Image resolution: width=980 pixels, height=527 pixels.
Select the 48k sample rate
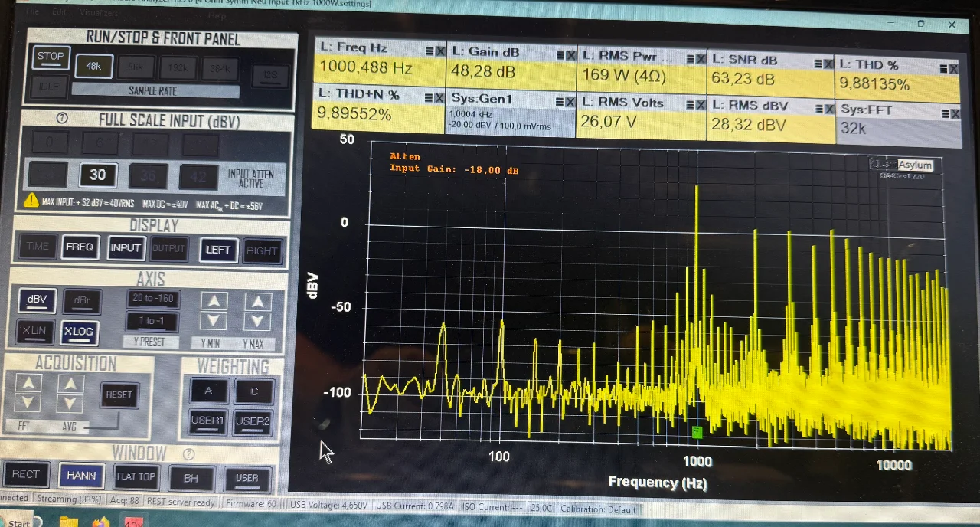tap(93, 66)
